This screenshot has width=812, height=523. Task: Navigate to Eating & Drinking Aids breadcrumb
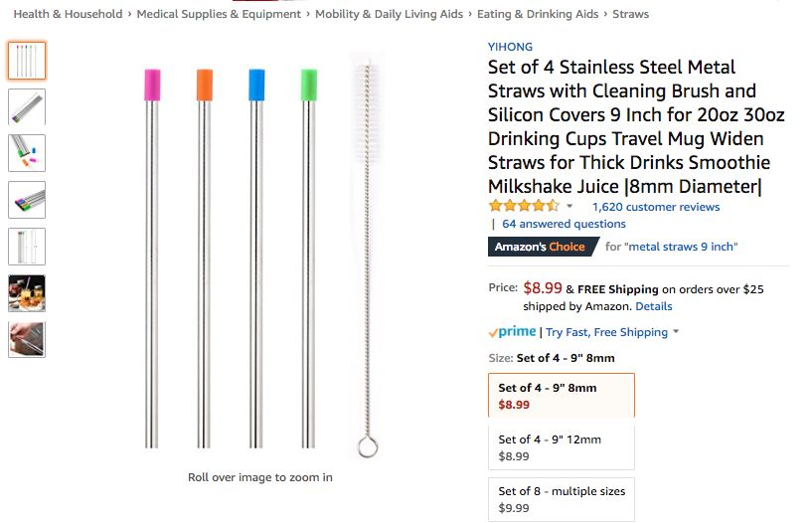click(538, 14)
